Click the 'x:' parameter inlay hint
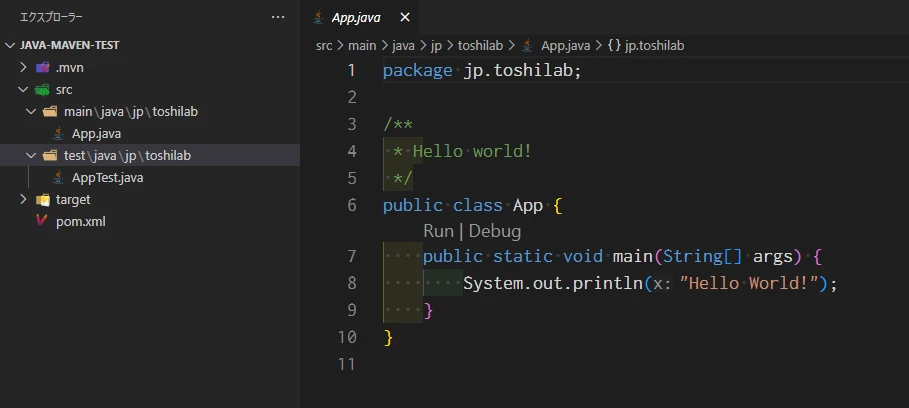 point(662,283)
